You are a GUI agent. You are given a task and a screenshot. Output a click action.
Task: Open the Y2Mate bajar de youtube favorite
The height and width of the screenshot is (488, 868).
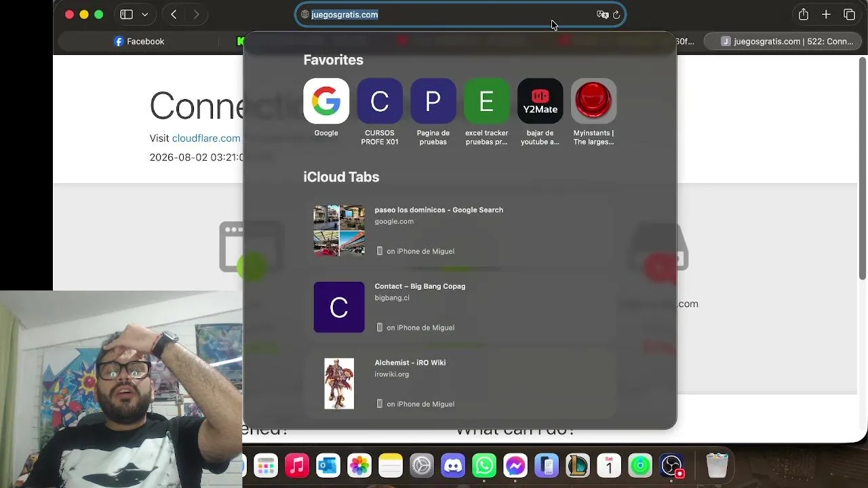point(540,112)
